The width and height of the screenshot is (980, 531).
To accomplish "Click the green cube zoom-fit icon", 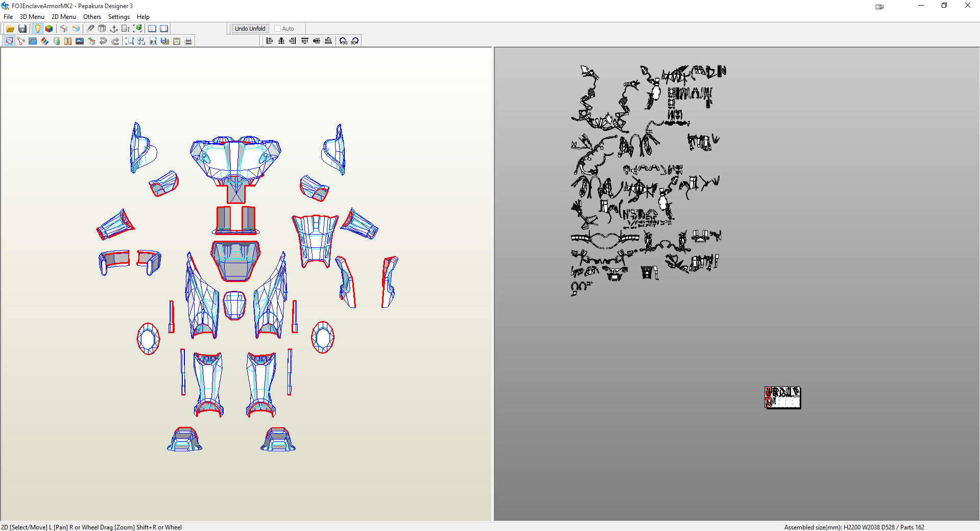I will coord(138,29).
